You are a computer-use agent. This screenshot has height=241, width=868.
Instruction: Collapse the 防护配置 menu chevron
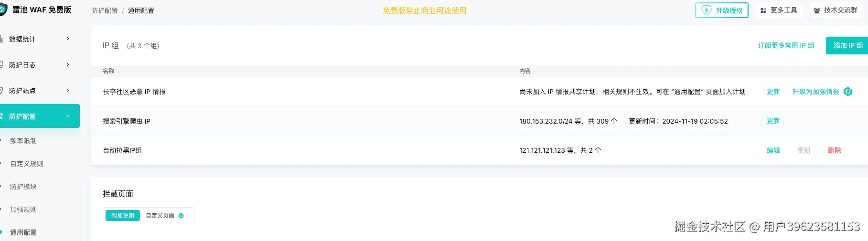pos(68,116)
